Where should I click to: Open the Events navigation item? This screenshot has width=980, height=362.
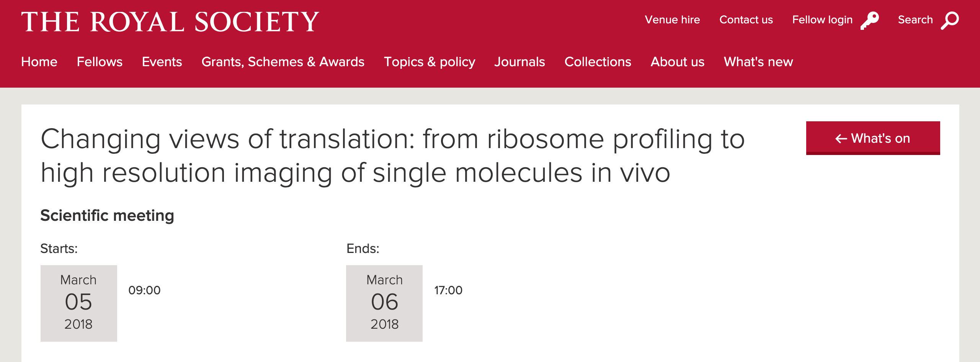[x=162, y=62]
